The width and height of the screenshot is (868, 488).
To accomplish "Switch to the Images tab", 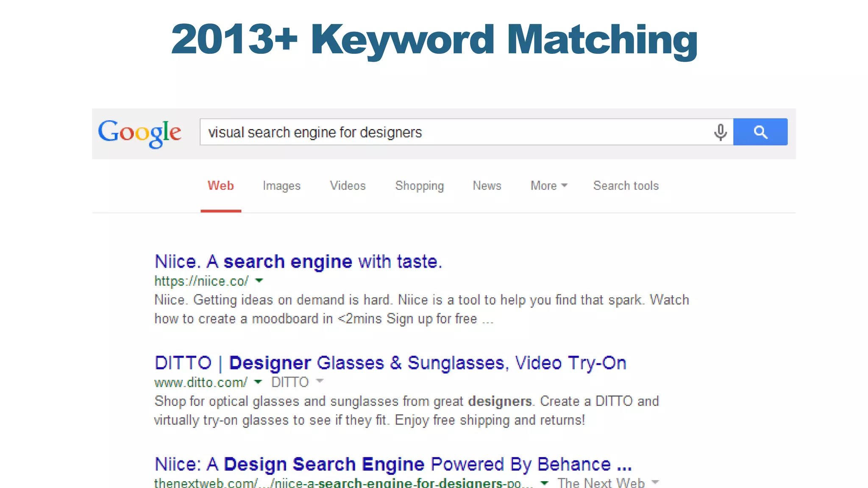I will coord(281,186).
